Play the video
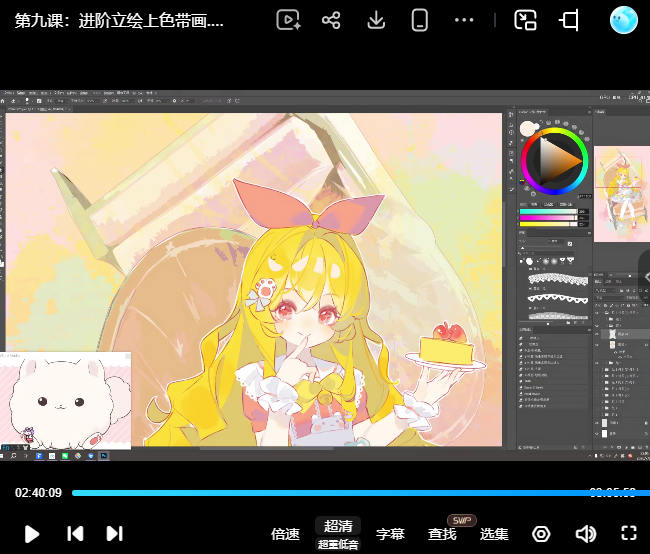 pos(32,534)
